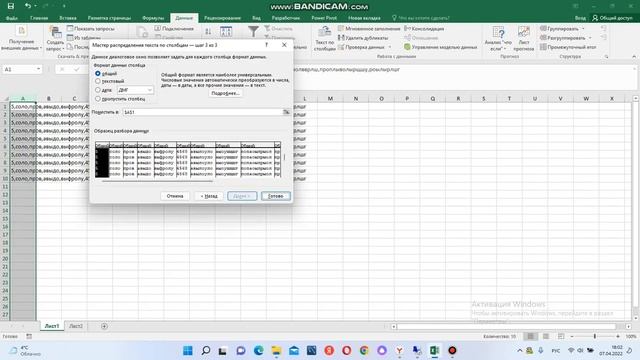Viewport: 640px width, 360px height.
Task: Select the Text column format radio button
Action: pyautogui.click(x=98, y=81)
